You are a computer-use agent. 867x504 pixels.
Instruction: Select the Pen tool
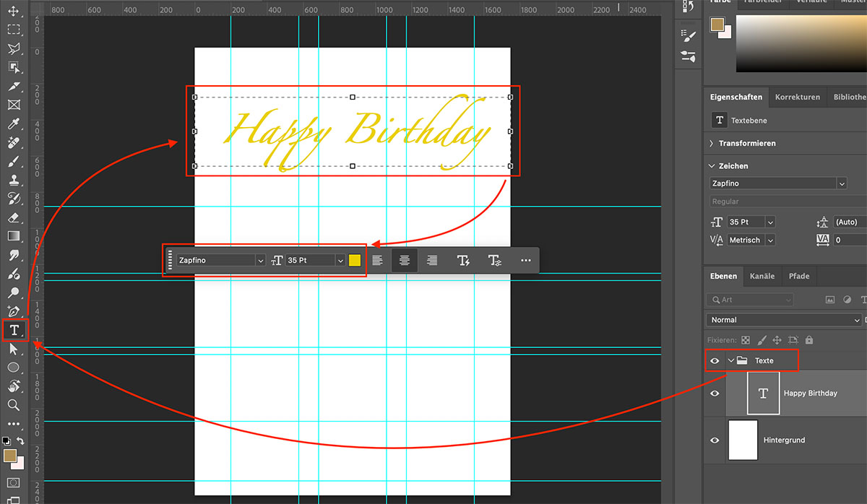13,311
